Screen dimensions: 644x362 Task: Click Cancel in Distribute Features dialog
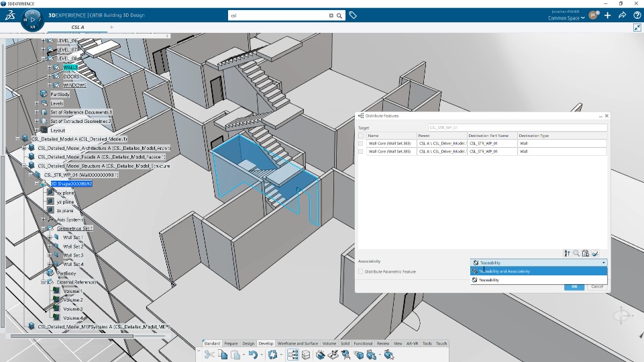(x=597, y=286)
